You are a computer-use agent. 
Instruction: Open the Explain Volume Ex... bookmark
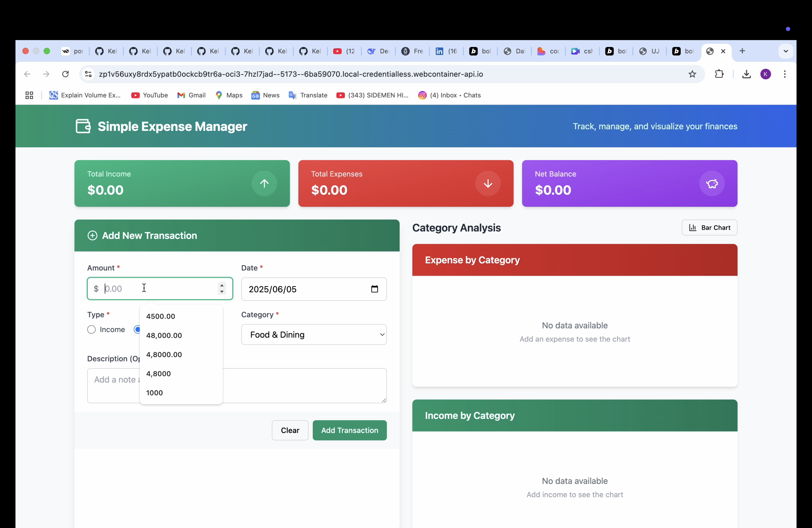(x=85, y=95)
